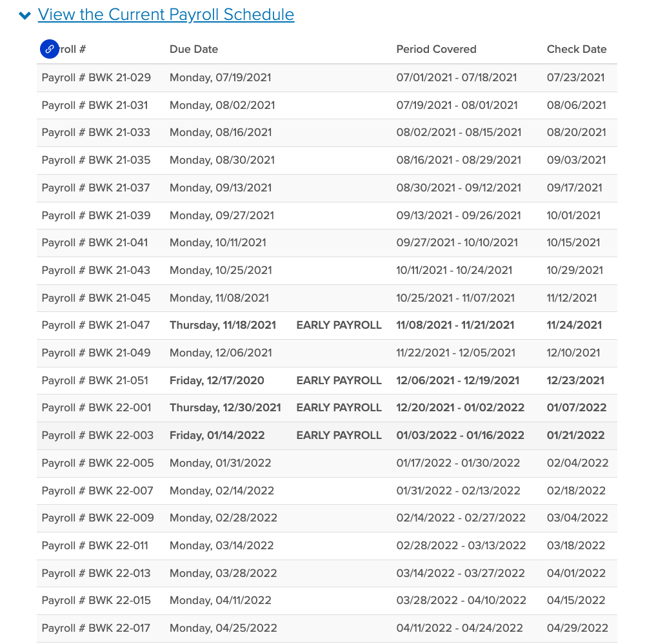Click EARLY PAYROLL in BWK 21-051 row
Viewport: 647px width, 644px height.
(339, 380)
